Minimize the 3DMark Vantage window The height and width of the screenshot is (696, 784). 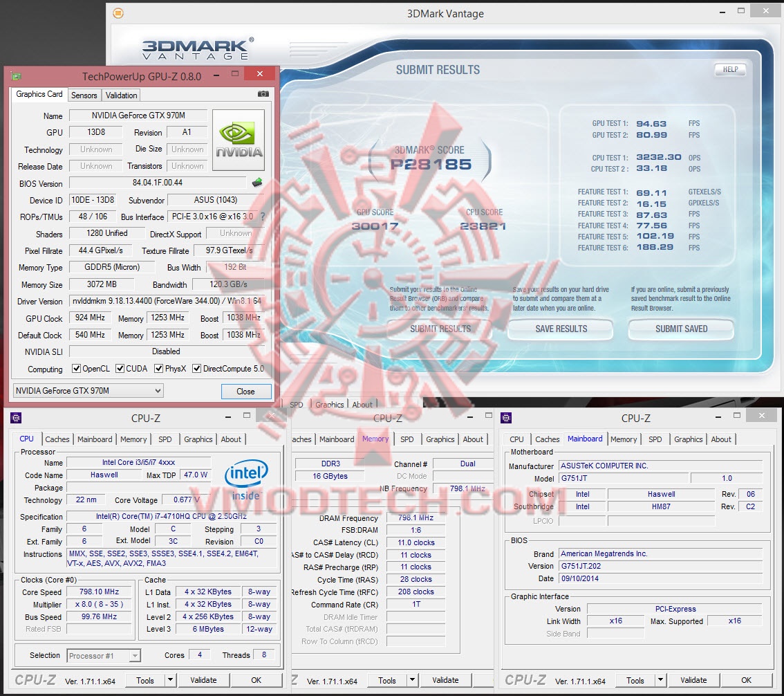(x=722, y=12)
